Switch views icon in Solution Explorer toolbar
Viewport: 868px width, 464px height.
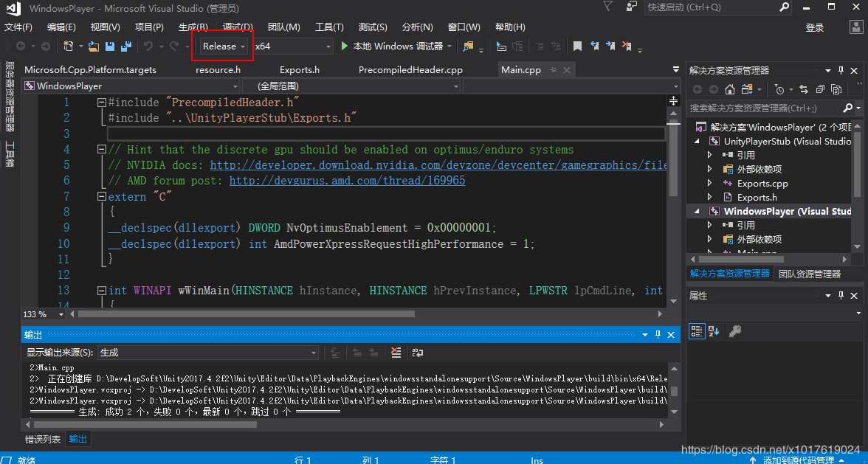coord(747,89)
